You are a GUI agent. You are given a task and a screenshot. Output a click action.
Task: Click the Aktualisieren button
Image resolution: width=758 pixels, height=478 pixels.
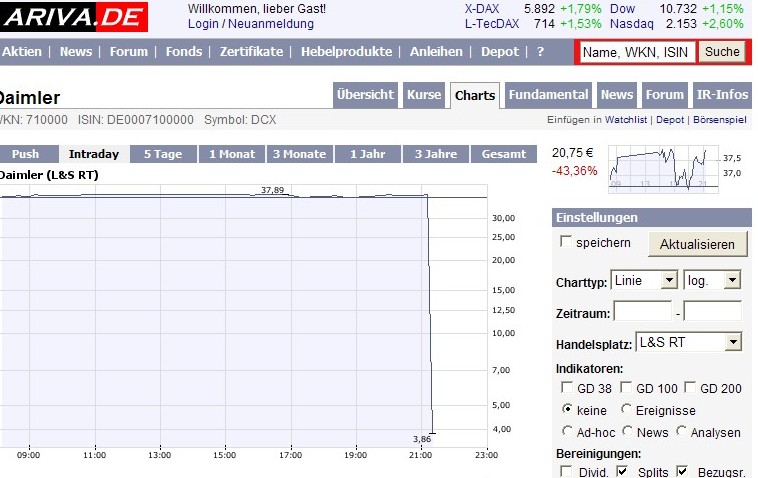(697, 245)
